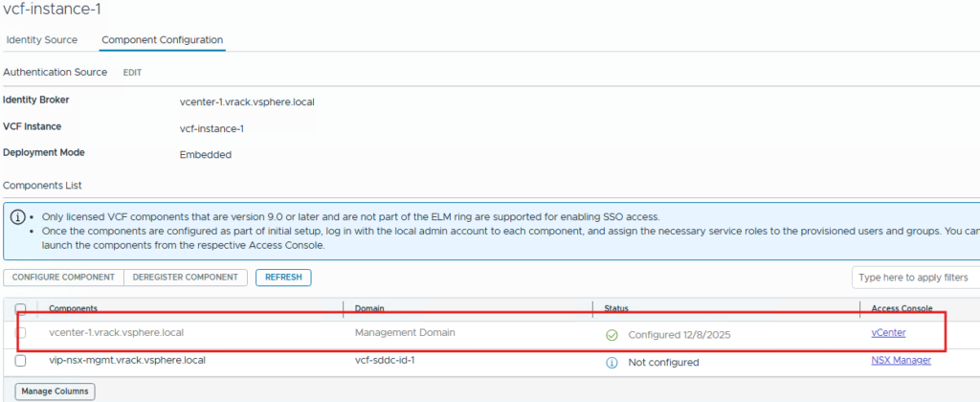Click the green Configured status checkmark icon
This screenshot has width=980, height=402.
(x=612, y=335)
